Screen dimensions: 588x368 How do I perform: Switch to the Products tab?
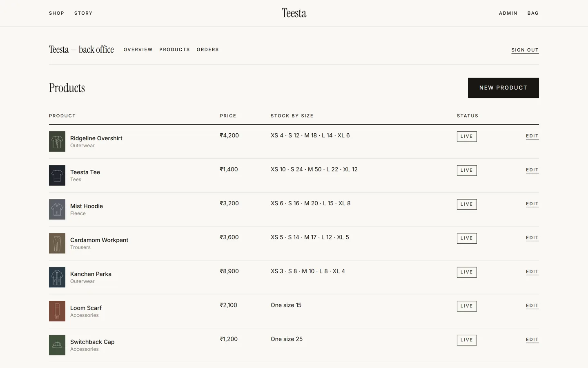(x=174, y=49)
